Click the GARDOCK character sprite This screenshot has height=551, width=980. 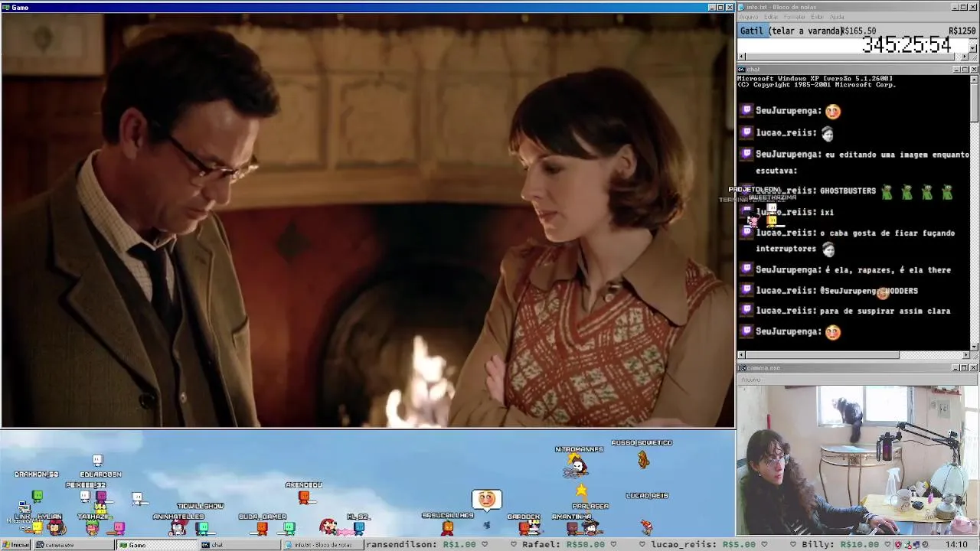524,527
